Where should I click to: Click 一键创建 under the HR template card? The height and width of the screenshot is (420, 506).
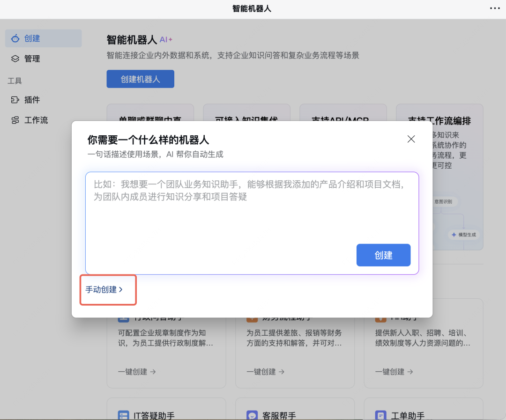coord(394,372)
